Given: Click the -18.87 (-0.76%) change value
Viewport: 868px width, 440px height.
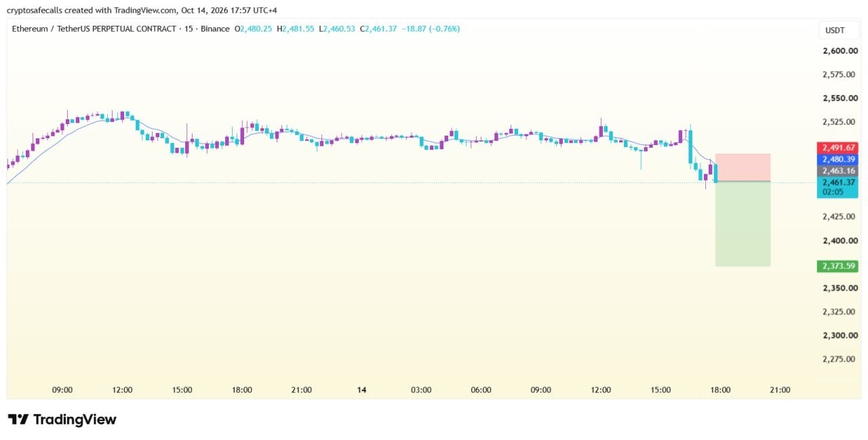Looking at the screenshot, I should pos(430,29).
